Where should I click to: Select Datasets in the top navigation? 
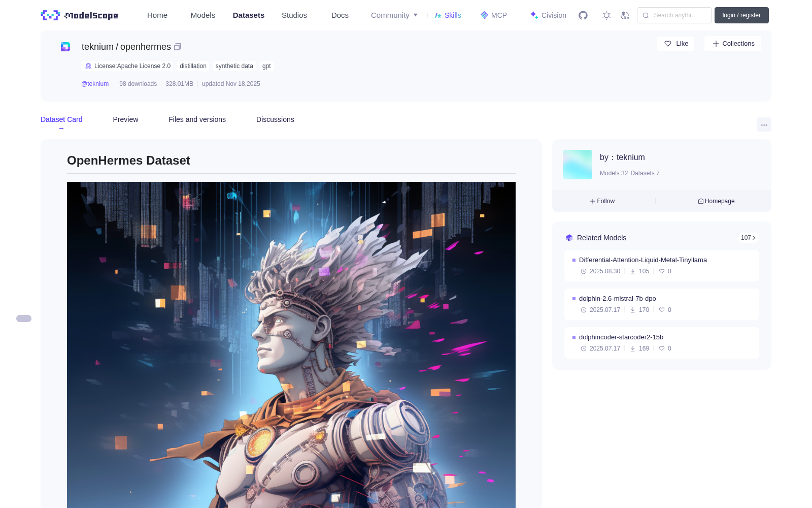click(x=249, y=15)
